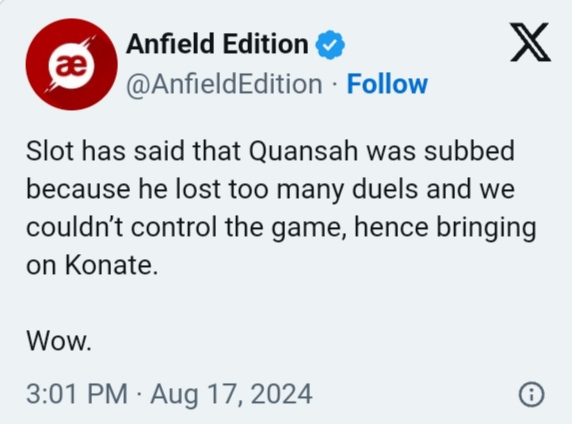
Task: Open the 3:01 PM Aug 17, 2024 timestamp
Action: tap(169, 394)
